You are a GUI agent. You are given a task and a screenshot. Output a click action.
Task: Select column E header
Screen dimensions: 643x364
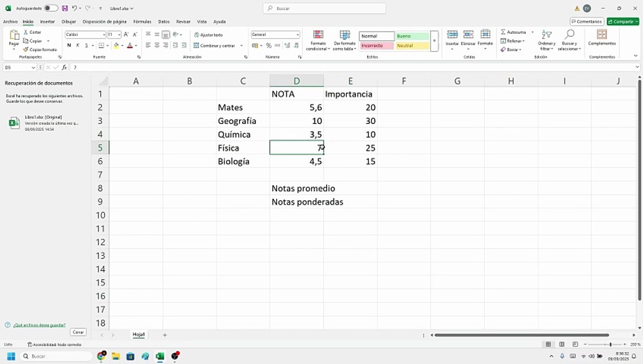pyautogui.click(x=350, y=80)
